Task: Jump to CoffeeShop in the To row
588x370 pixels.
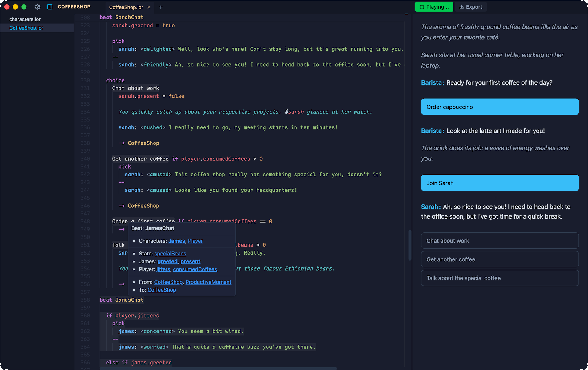Action: pyautogui.click(x=162, y=290)
